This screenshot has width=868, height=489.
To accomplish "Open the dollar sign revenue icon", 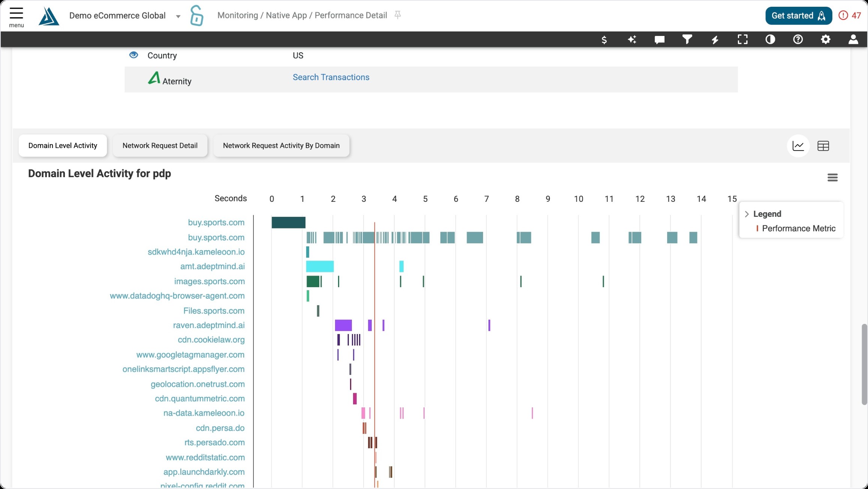I will point(604,40).
